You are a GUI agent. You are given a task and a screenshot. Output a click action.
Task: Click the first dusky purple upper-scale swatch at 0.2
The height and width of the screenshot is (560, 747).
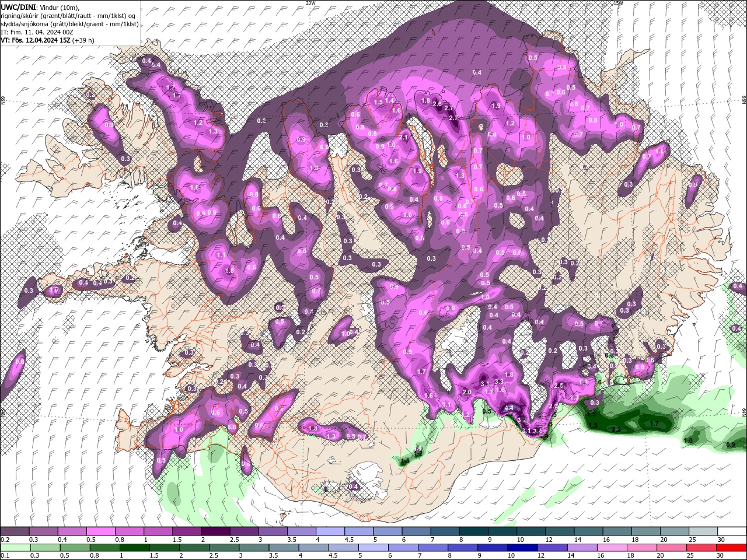[15, 531]
